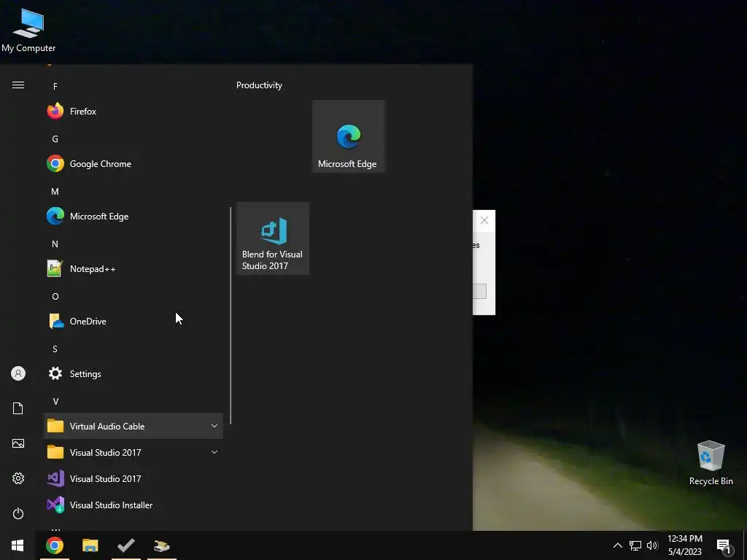Jump to letter G in the app list
The height and width of the screenshot is (560, 747).
tap(55, 139)
